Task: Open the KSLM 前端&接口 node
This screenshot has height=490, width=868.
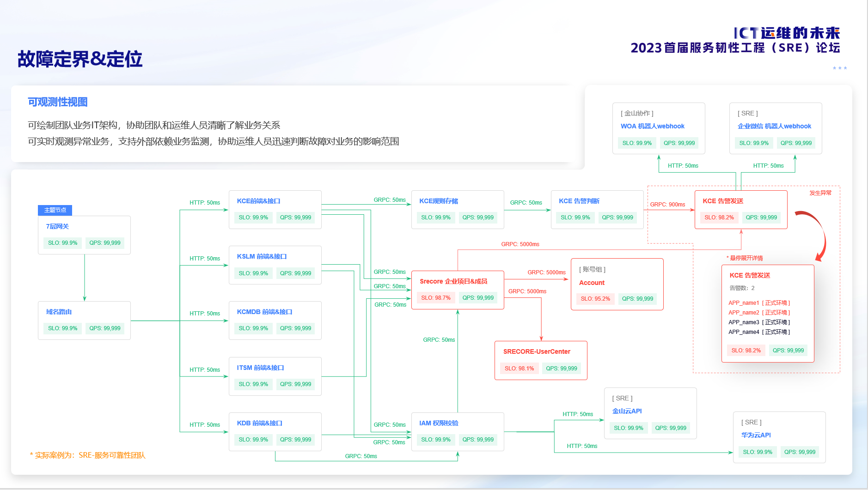Action: tap(275, 265)
